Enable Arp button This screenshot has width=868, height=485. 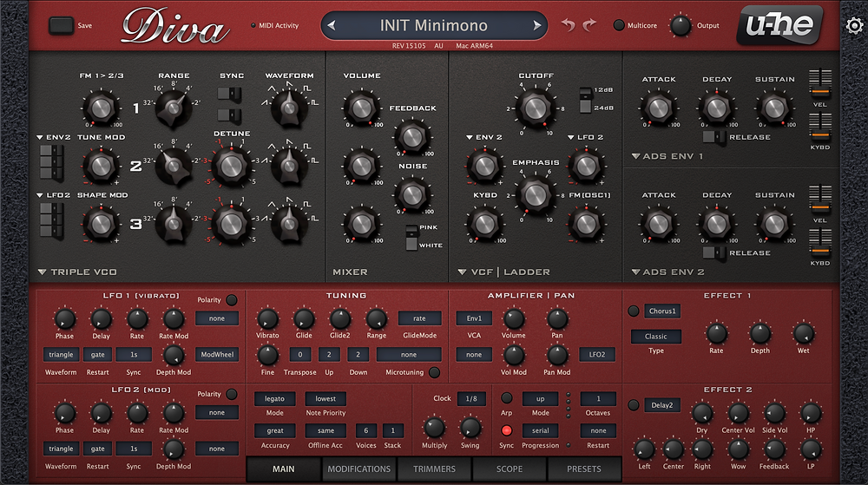click(x=506, y=398)
